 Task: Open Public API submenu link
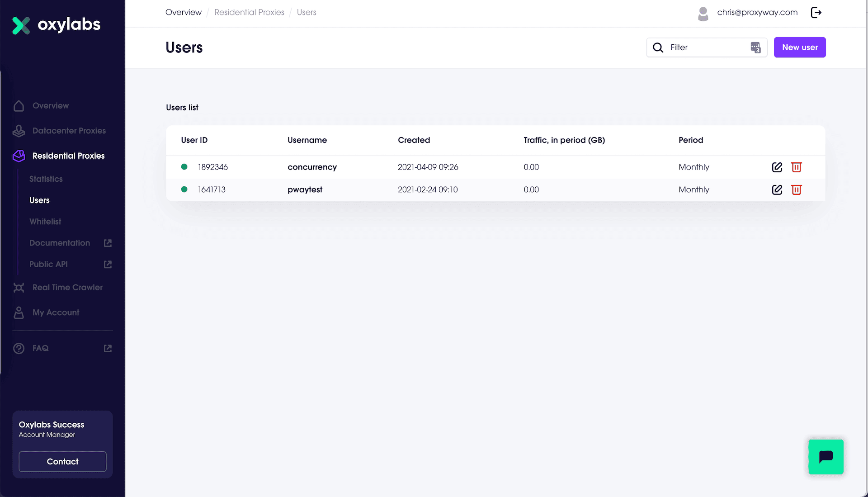pos(48,264)
